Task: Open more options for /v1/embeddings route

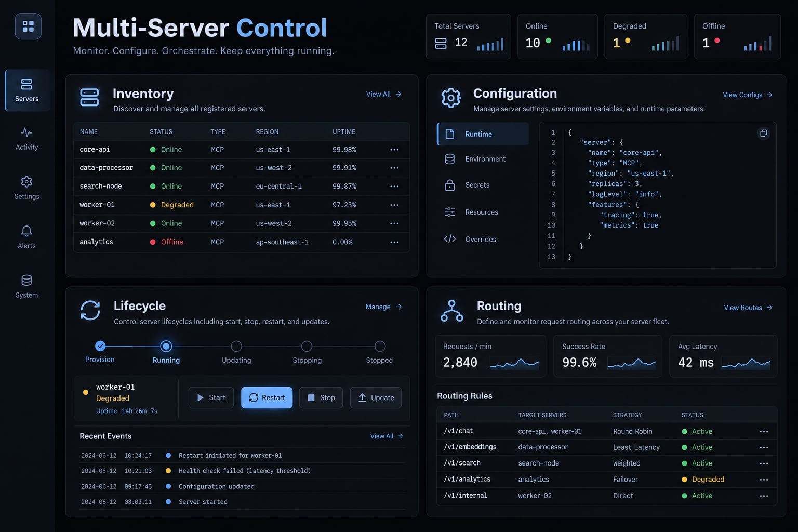Action: pyautogui.click(x=764, y=447)
